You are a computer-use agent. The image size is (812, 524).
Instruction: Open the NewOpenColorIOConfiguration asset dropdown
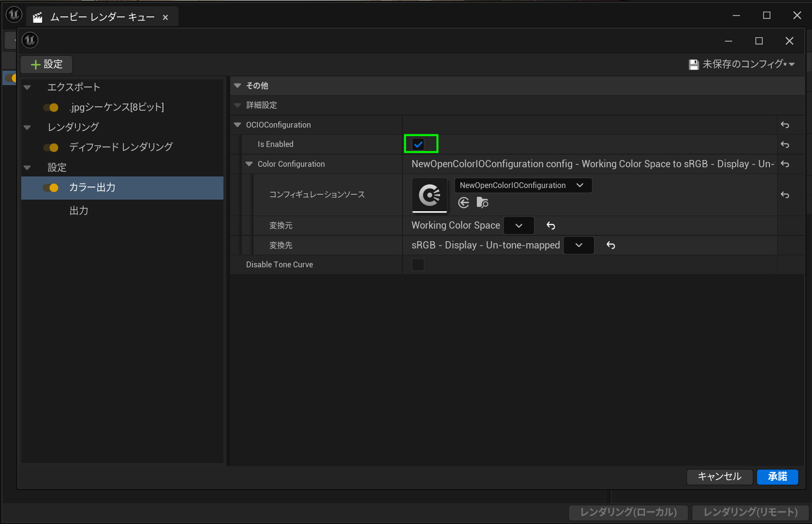pos(523,186)
